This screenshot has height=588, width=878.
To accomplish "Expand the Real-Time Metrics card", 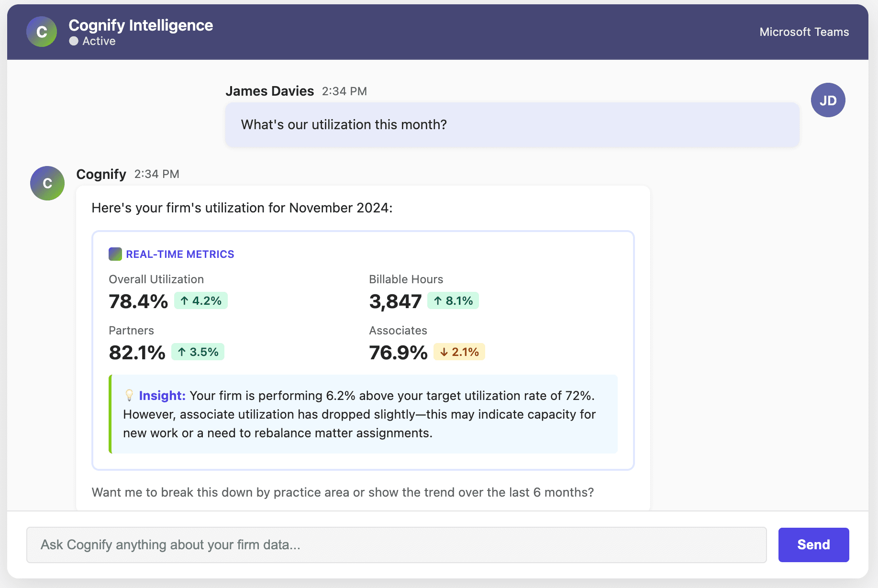I will pos(363,349).
